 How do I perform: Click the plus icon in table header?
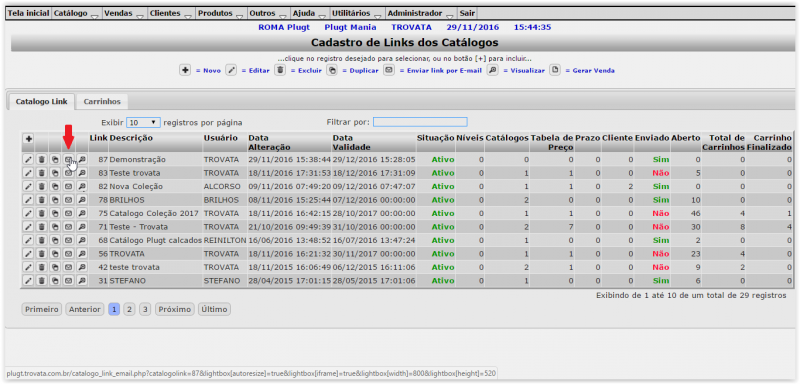(29, 139)
